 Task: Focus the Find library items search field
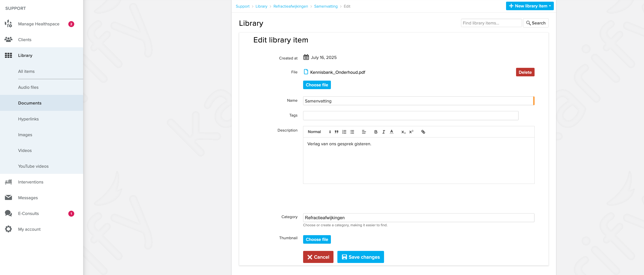491,23
